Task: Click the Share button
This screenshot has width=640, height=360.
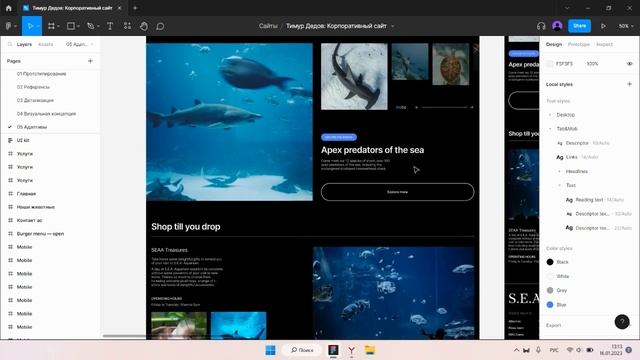Action: pos(579,26)
